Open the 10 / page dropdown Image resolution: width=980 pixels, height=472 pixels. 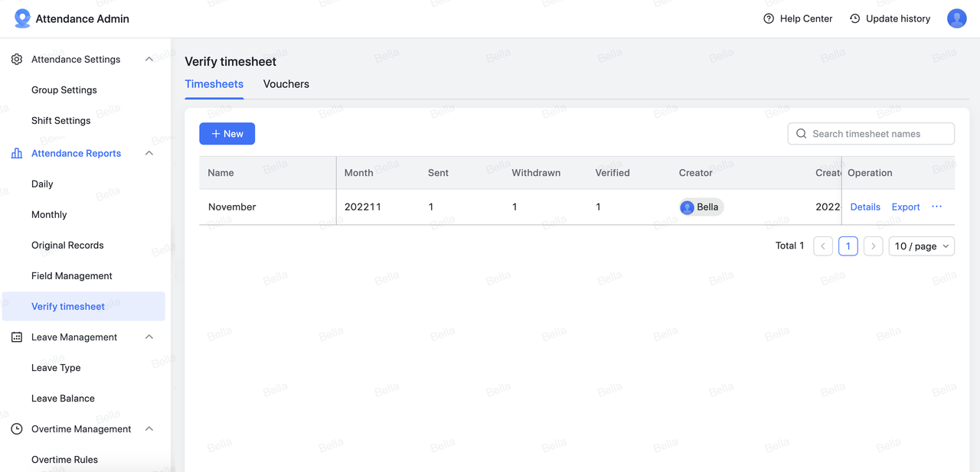click(x=921, y=246)
